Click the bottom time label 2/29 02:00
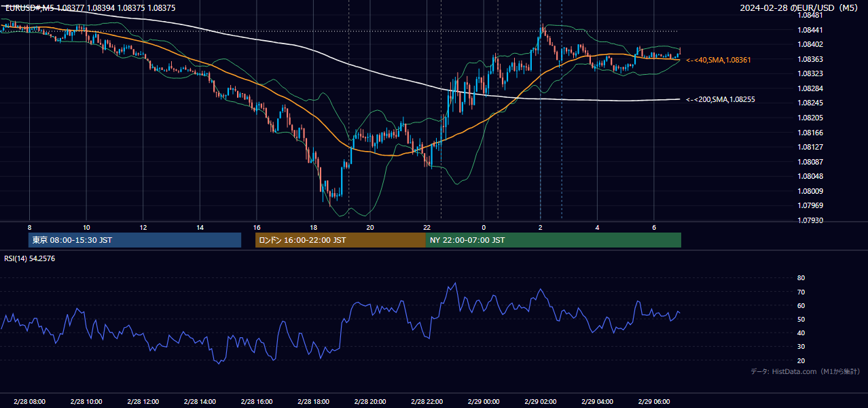Screen dimensions: 868x408 point(541,402)
